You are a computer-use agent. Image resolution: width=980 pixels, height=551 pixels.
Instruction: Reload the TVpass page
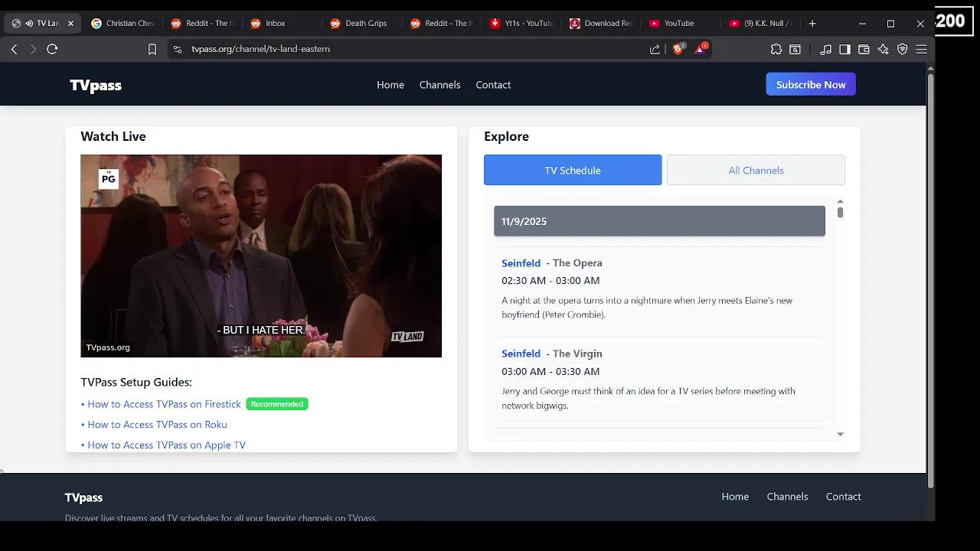pyautogui.click(x=52, y=49)
